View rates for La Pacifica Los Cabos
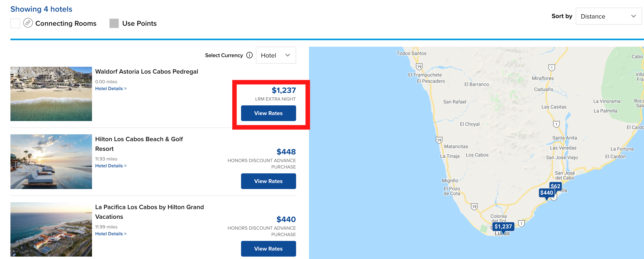The height and width of the screenshot is (259, 644). coord(268,249)
